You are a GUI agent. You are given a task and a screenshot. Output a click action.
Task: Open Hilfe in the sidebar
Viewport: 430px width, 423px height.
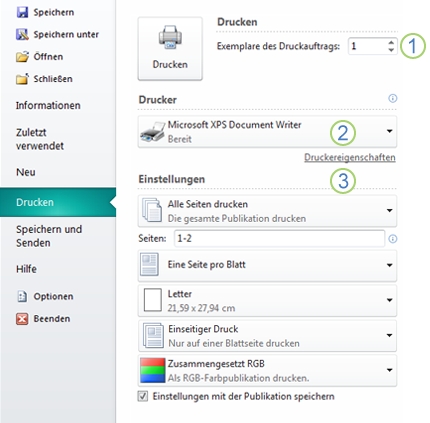click(x=26, y=269)
